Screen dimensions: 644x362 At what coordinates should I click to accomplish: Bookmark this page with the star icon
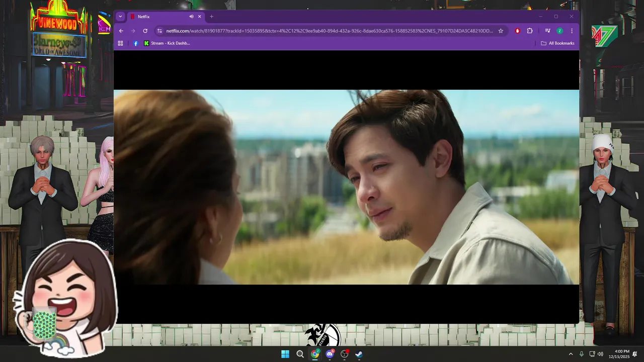point(501,31)
